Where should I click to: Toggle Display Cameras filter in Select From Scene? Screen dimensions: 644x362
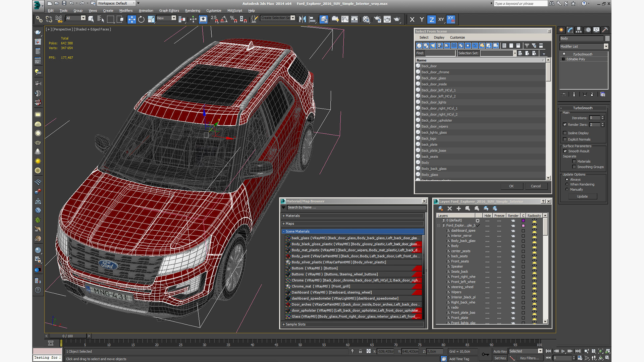pos(440,46)
